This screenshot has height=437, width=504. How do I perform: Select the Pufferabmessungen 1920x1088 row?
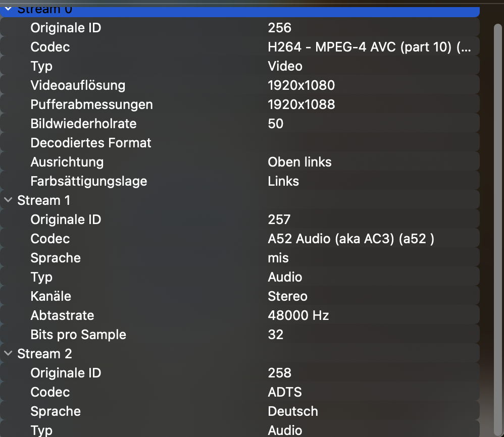pyautogui.click(x=240, y=104)
